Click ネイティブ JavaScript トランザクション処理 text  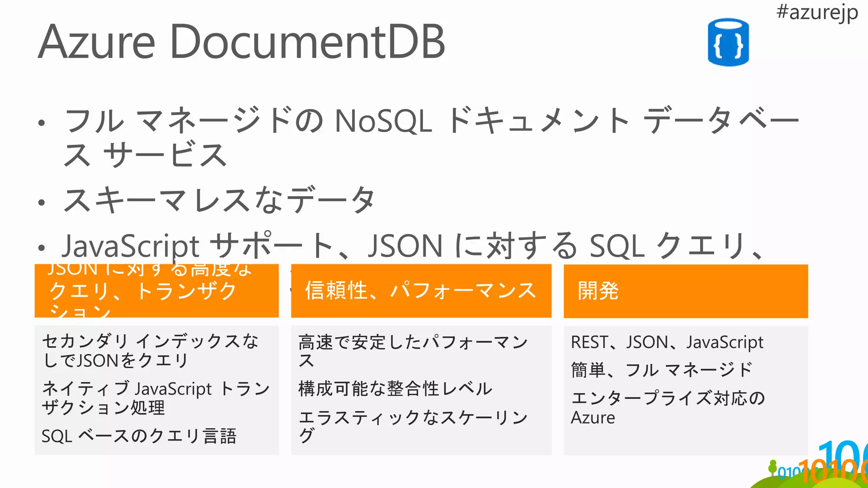click(156, 398)
